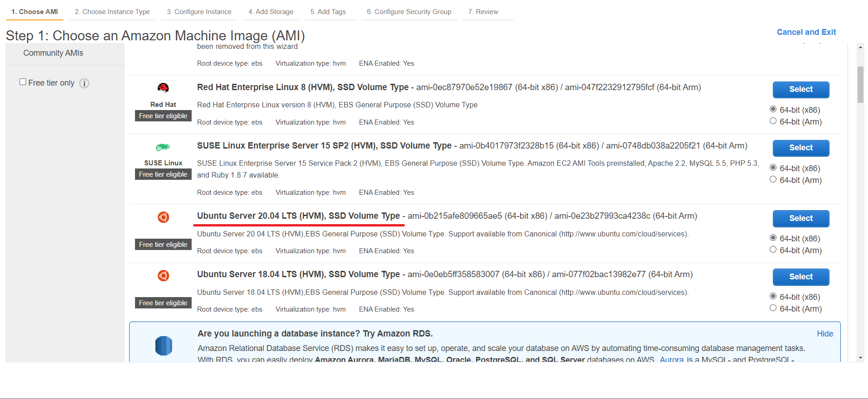Click the Step 1 page heading
The height and width of the screenshot is (399, 868).
click(155, 35)
